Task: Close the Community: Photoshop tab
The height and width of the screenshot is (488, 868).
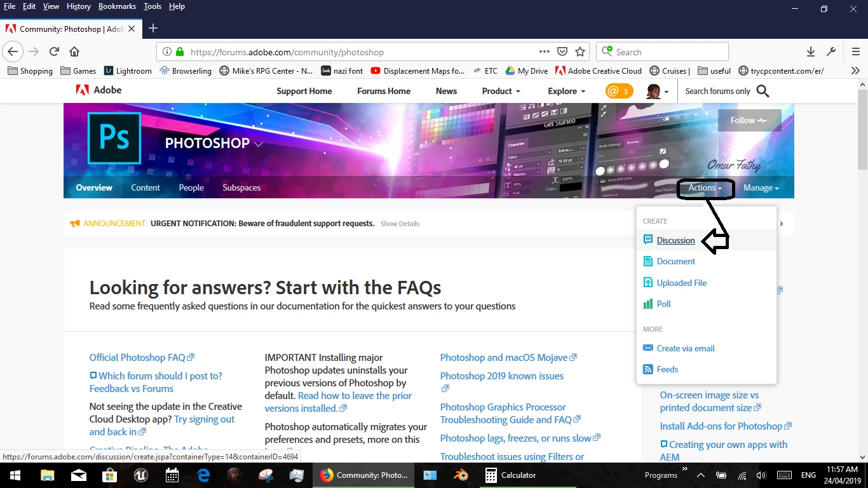Action: pyautogui.click(x=132, y=29)
